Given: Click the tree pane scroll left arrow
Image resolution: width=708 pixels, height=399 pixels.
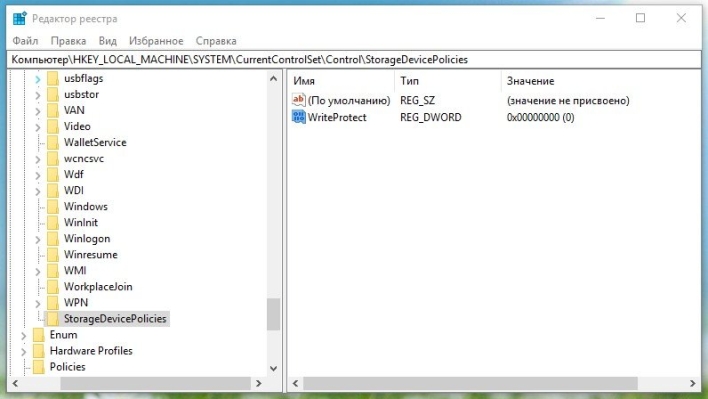Looking at the screenshot, I should coord(15,383).
